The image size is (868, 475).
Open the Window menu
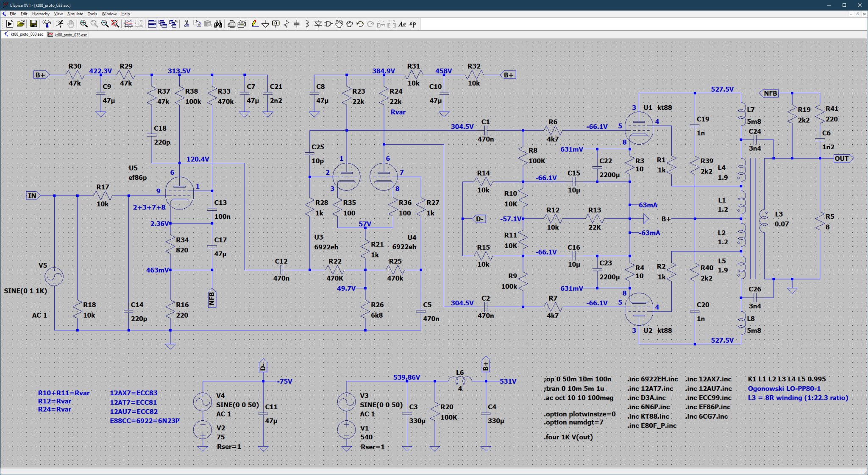109,14
